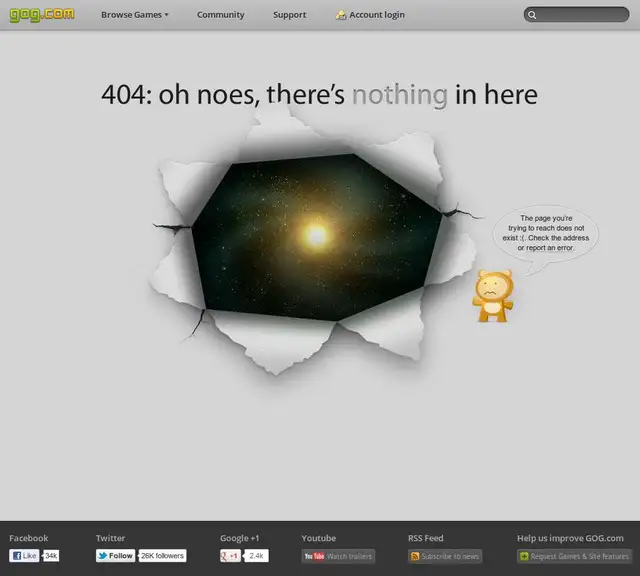Click the 26K followers count

162,556
